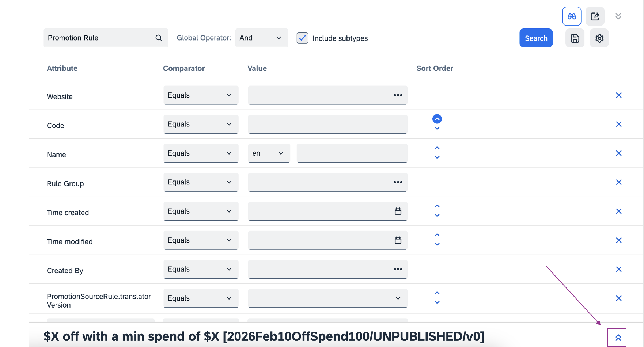Set descending sort order for Name
Viewport: 644px width, 347px height.
437,157
